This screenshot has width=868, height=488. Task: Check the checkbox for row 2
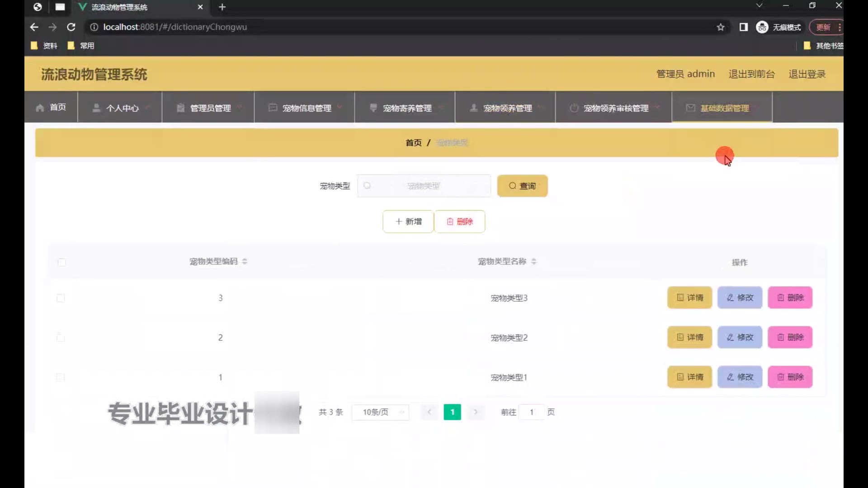coord(61,338)
